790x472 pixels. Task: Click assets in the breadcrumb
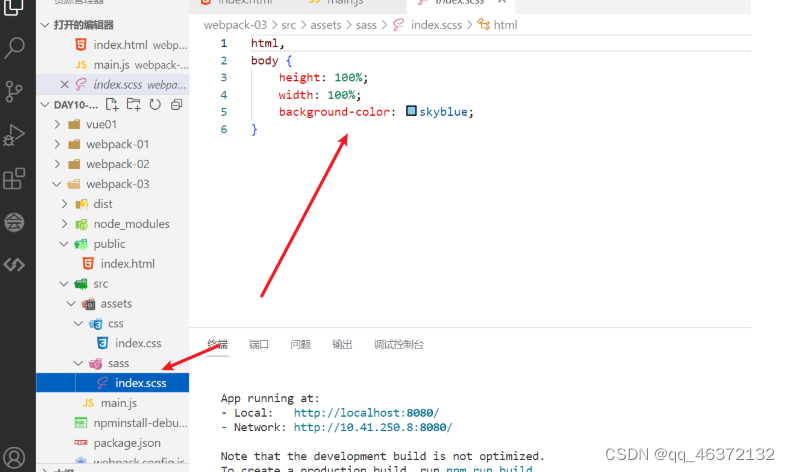325,25
